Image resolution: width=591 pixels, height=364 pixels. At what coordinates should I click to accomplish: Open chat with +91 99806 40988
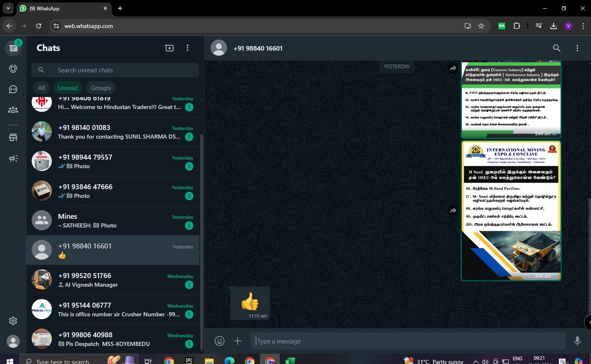point(113,339)
